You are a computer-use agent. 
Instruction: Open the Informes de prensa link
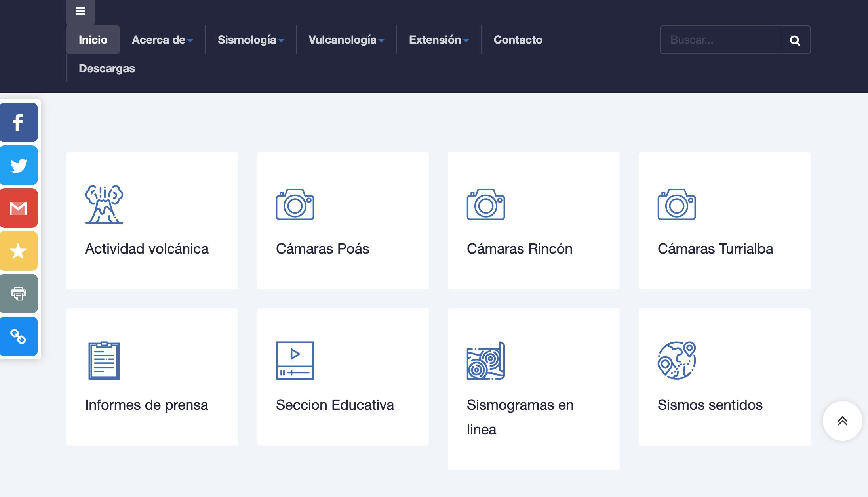coord(146,405)
